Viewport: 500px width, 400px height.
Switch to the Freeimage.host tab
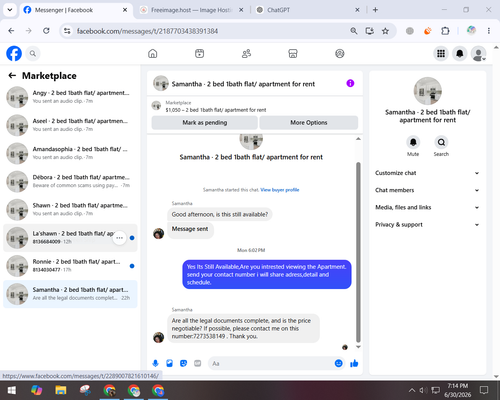tap(191, 10)
